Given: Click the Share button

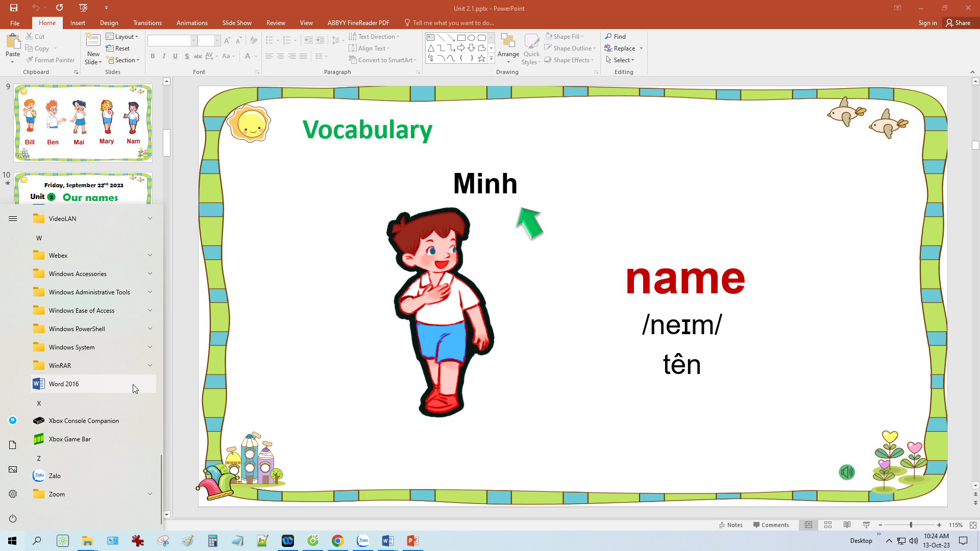Looking at the screenshot, I should 958,23.
